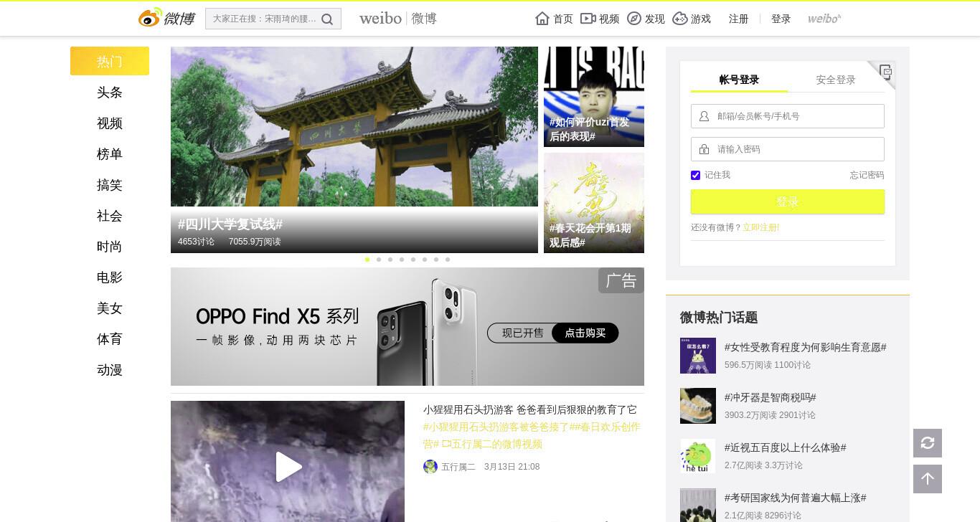Image resolution: width=980 pixels, height=522 pixels.
Task: Select 视频 category in sidebar
Action: point(110,123)
